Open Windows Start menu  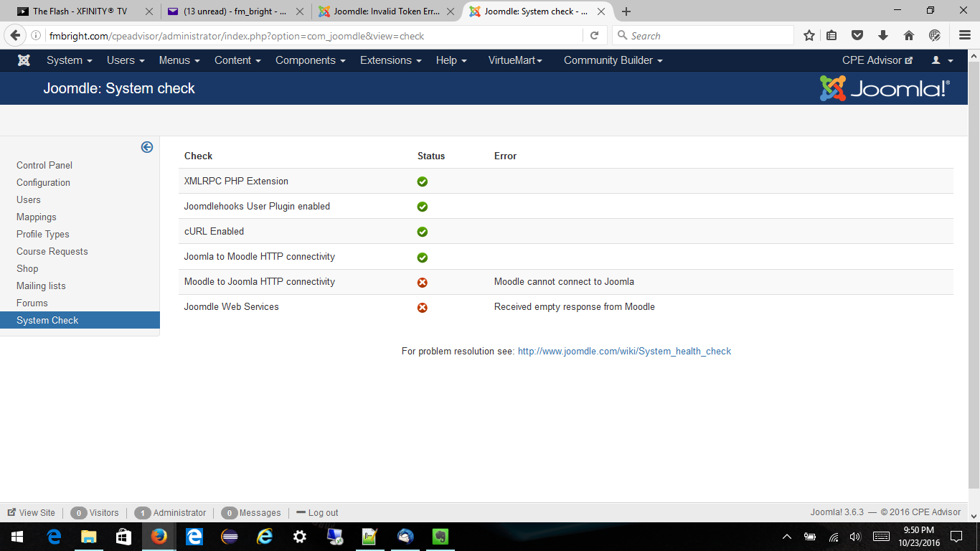pyautogui.click(x=17, y=537)
